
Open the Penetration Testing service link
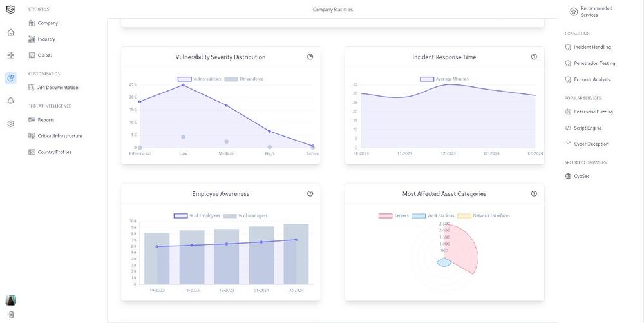594,63
